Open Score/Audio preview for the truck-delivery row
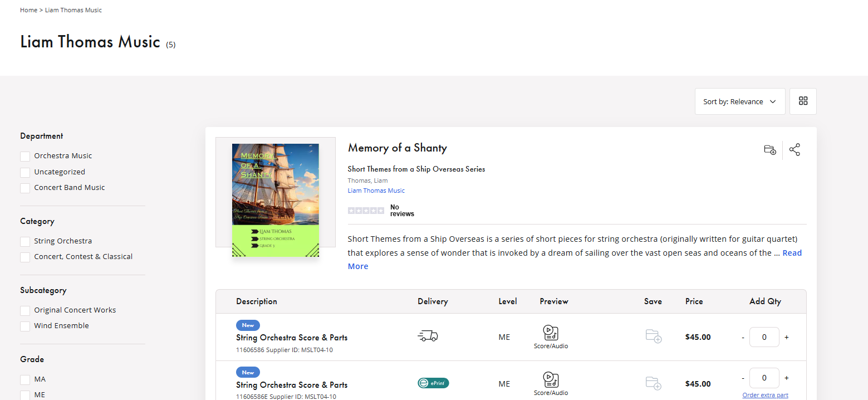Viewport: 868px width, 400px height. click(x=551, y=337)
